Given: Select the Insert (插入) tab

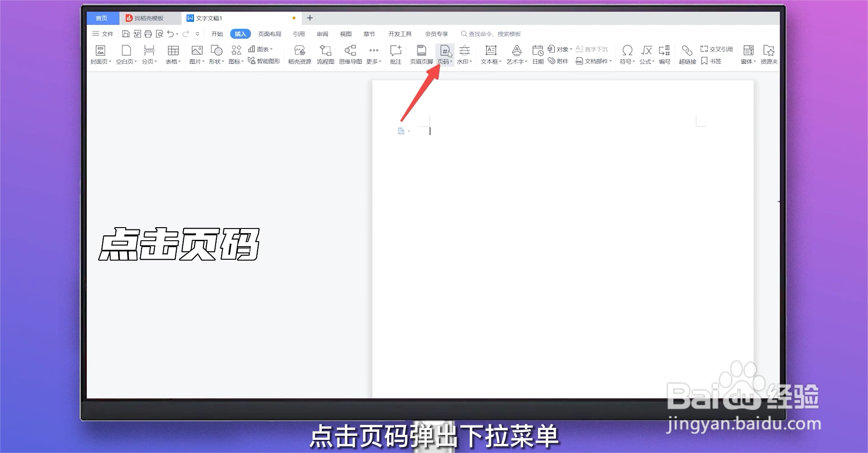Looking at the screenshot, I should point(241,34).
